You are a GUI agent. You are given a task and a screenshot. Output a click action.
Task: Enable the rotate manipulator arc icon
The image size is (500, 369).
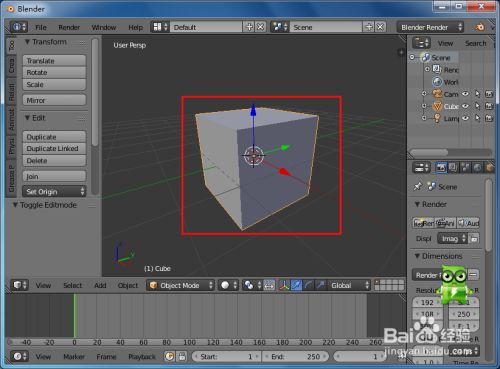308,285
